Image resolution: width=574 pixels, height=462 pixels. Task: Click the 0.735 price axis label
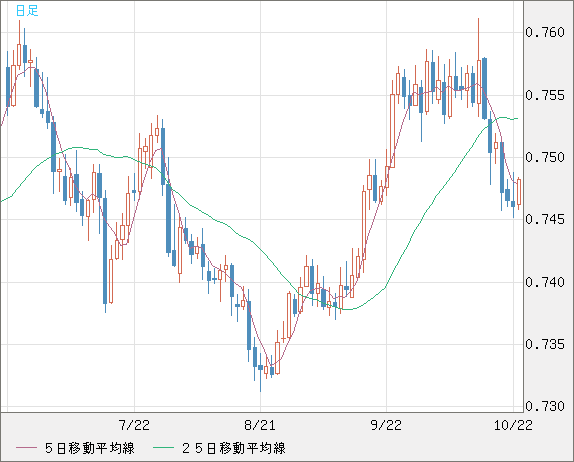[545, 344]
